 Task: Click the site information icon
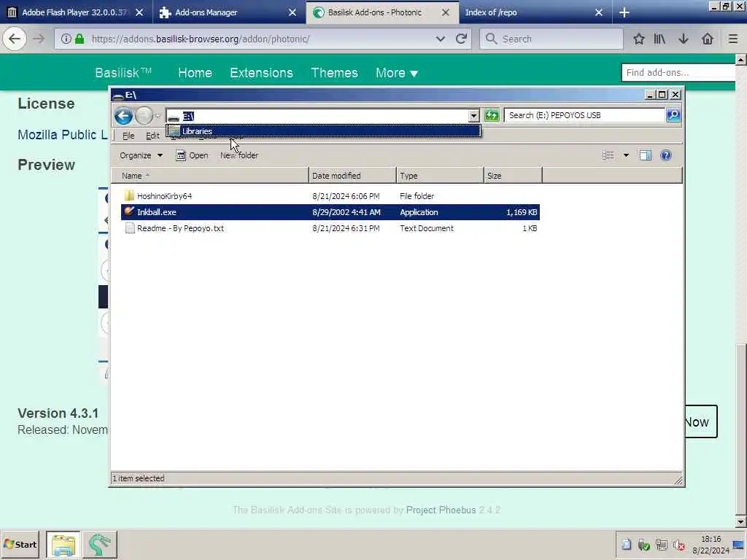(66, 39)
